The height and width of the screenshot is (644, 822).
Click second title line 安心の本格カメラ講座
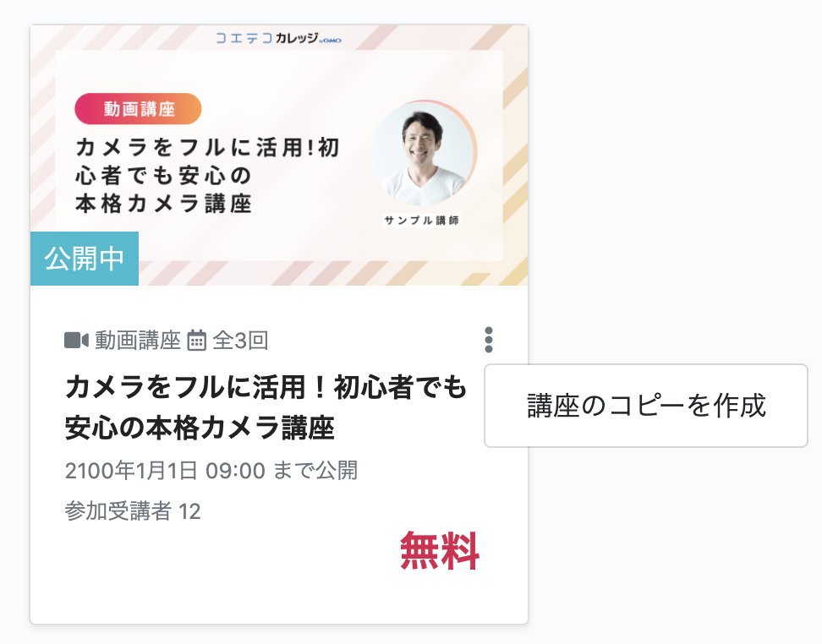point(200,428)
